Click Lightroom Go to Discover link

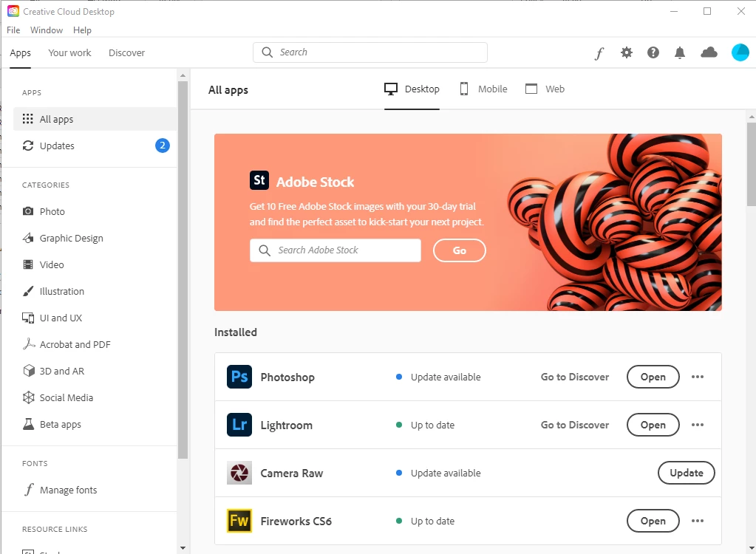575,425
